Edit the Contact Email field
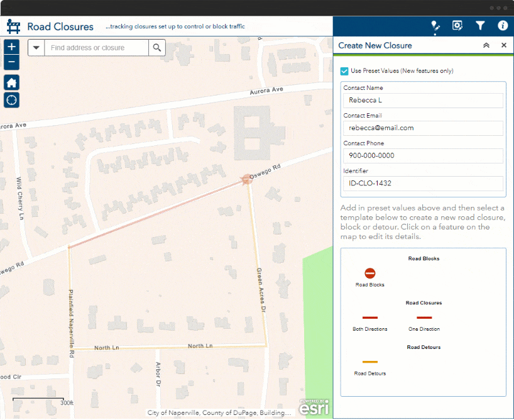Image resolution: width=514 pixels, height=420 pixels. pos(423,128)
